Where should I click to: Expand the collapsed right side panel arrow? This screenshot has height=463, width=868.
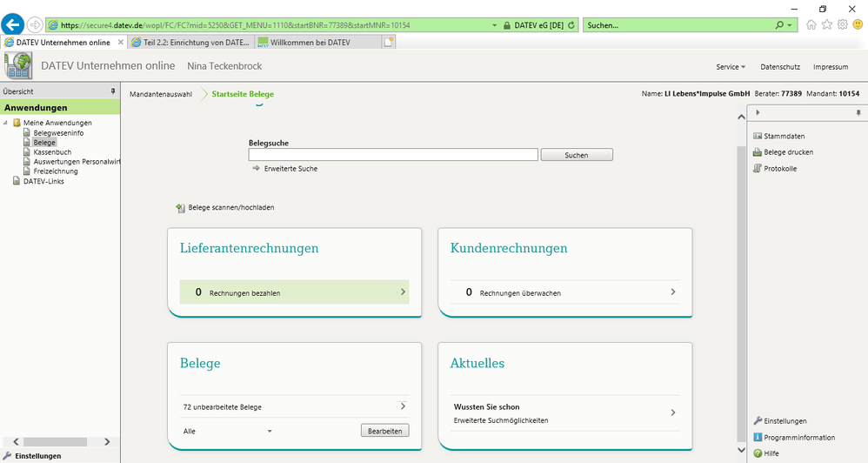[x=758, y=112]
